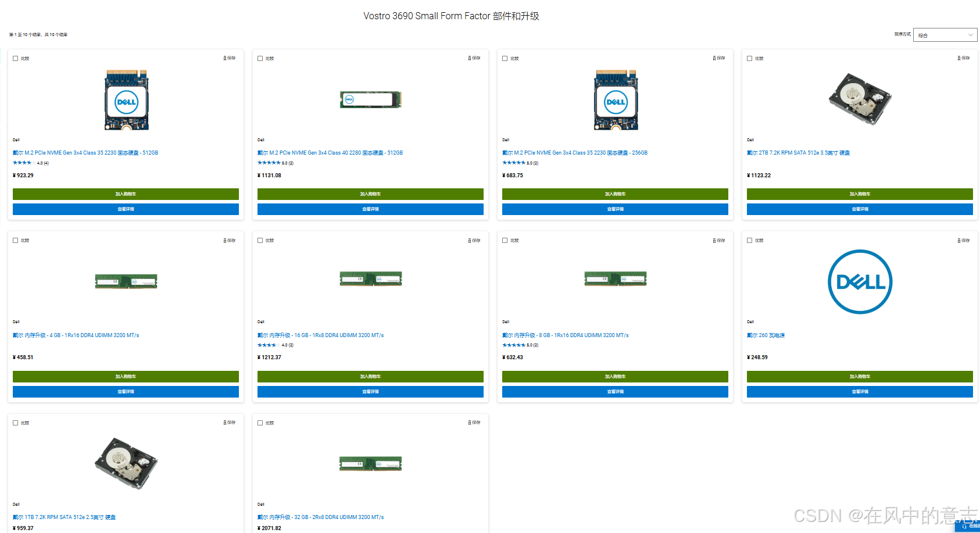This screenshot has height=533, width=980.
Task: Open the Class 35 512GB SSD product image
Action: (x=126, y=100)
